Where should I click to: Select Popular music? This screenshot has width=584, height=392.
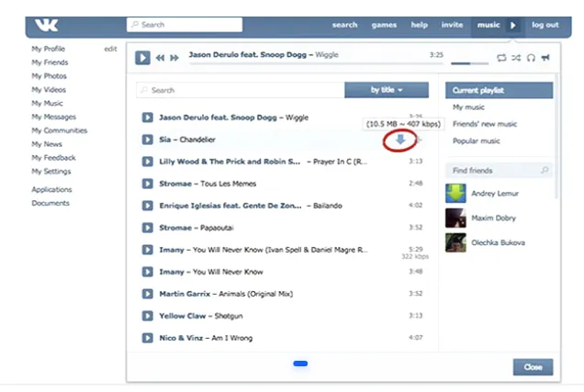(x=476, y=140)
